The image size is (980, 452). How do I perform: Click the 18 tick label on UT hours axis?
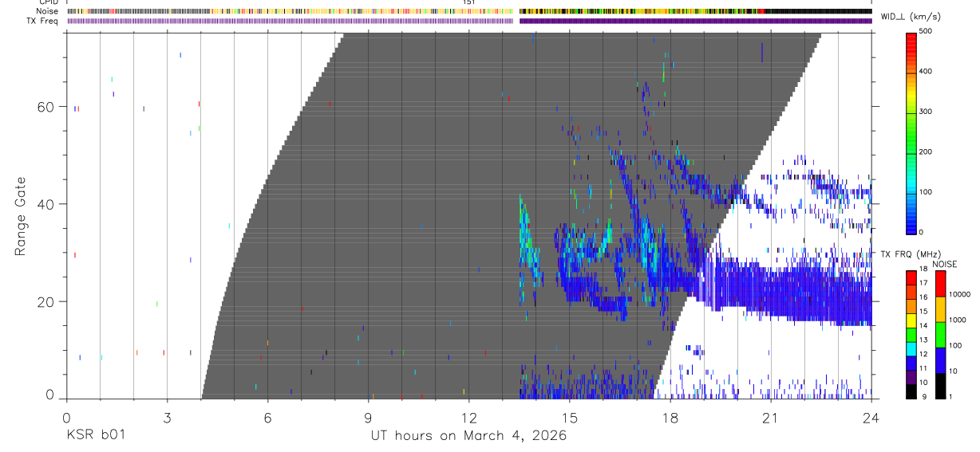click(x=670, y=418)
